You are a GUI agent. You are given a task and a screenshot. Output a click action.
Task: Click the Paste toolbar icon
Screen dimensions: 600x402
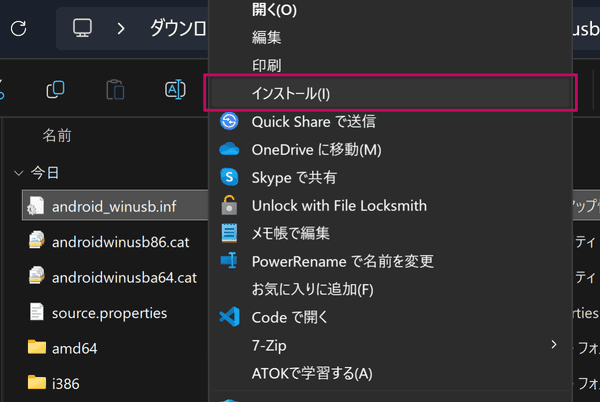115,90
